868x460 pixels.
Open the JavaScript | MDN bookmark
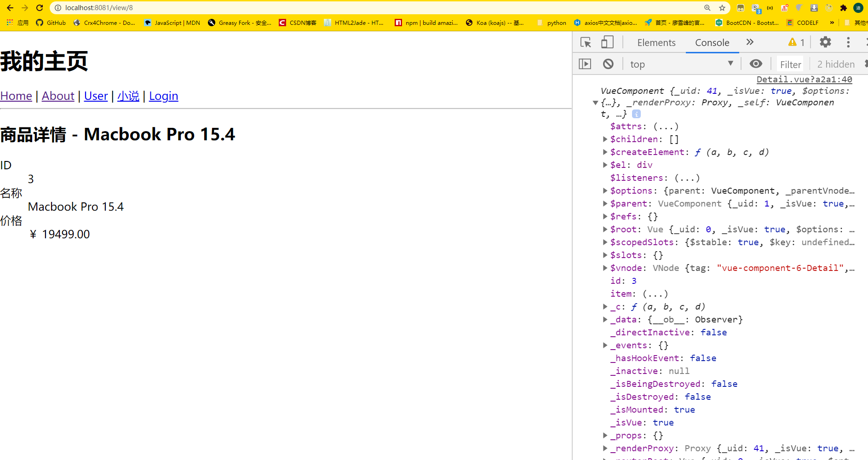click(x=172, y=23)
